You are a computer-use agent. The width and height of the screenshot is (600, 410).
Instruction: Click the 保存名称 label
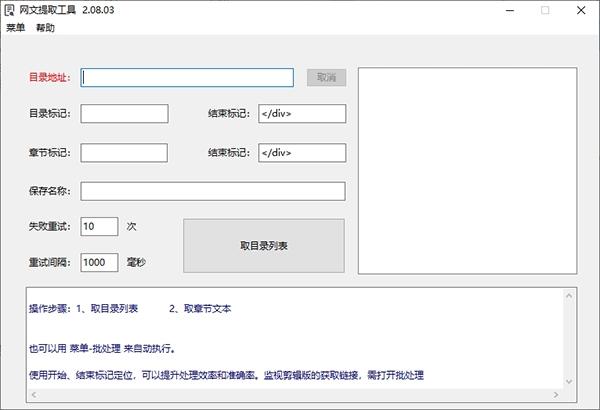tap(50, 191)
